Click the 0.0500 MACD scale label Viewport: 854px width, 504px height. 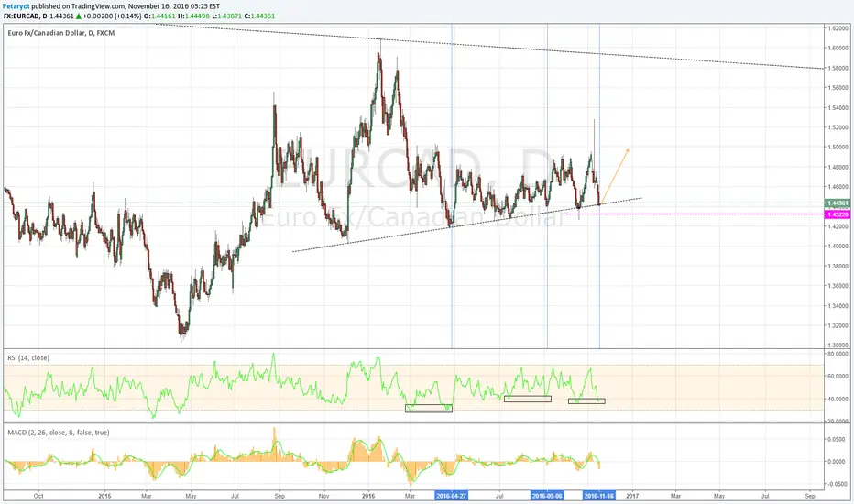pyautogui.click(x=838, y=439)
